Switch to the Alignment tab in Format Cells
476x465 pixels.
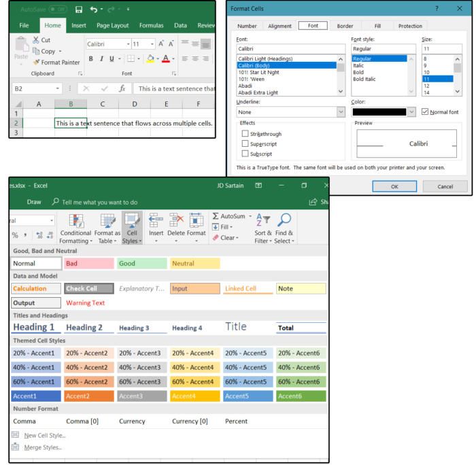(x=279, y=26)
